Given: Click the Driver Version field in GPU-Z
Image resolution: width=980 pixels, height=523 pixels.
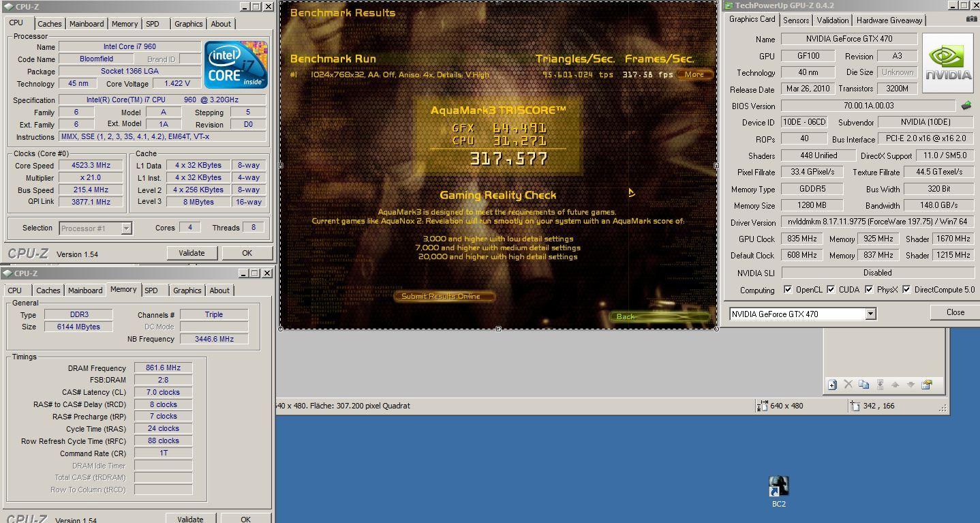Looking at the screenshot, I should tap(878, 222).
